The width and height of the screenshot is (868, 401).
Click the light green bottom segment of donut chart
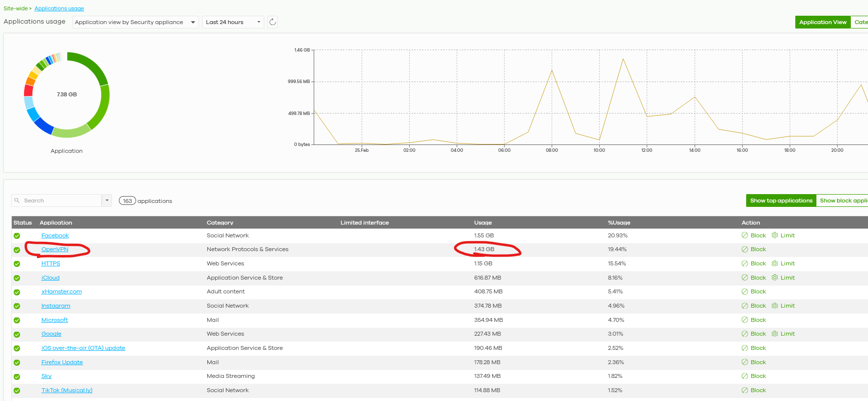tap(71, 132)
